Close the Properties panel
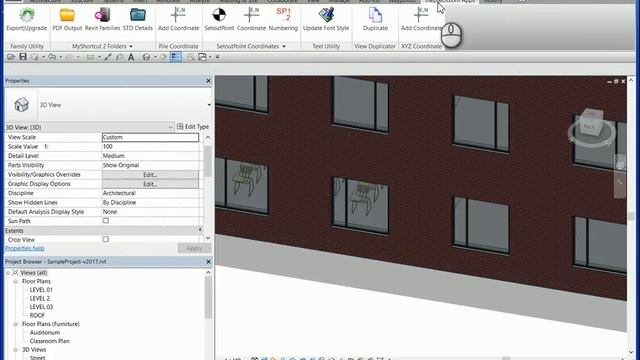640x360 pixels. pos(208,81)
